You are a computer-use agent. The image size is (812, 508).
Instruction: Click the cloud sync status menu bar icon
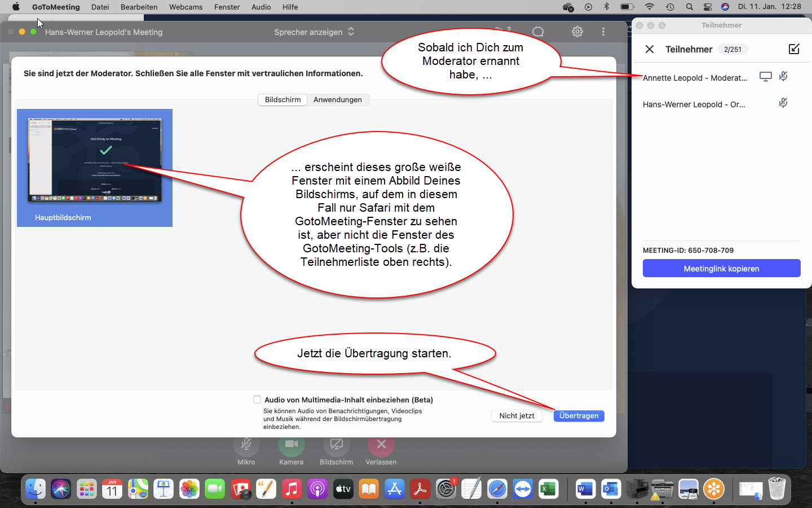pos(568,7)
